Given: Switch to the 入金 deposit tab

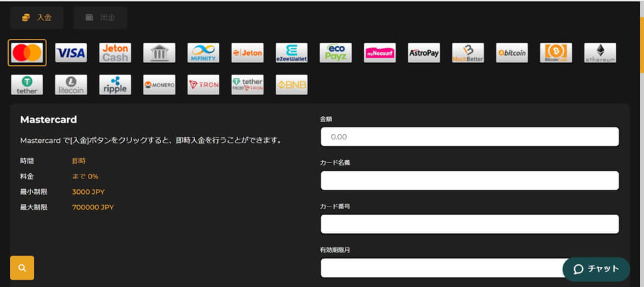Looking at the screenshot, I should coord(36,17).
